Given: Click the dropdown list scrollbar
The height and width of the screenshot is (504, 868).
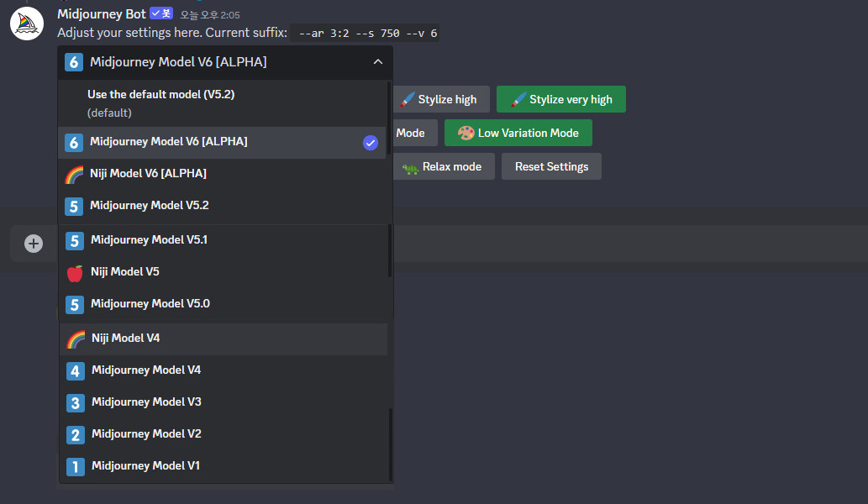Looking at the screenshot, I should [390, 118].
